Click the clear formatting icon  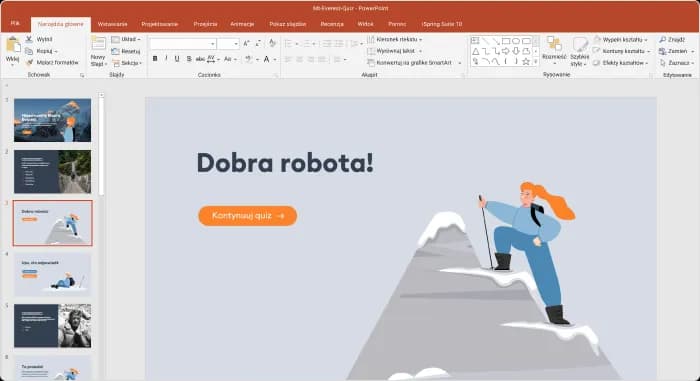(272, 43)
